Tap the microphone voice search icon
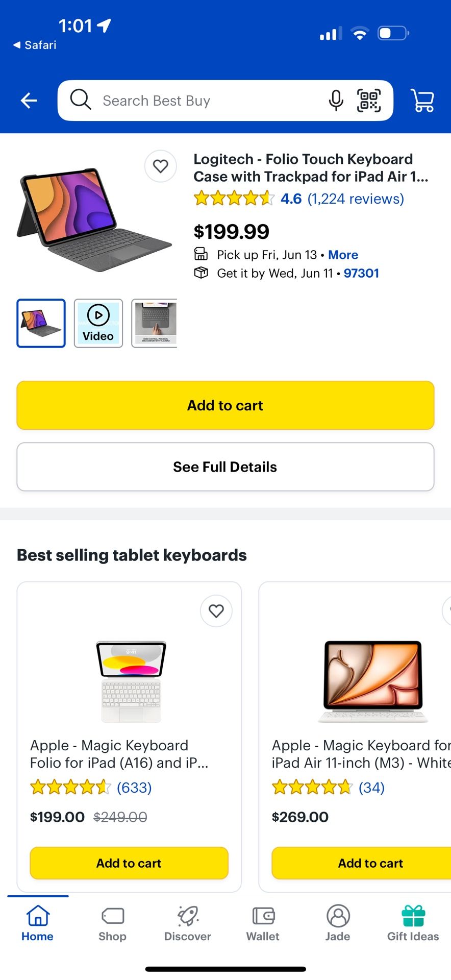The image size is (451, 980). 336,101
